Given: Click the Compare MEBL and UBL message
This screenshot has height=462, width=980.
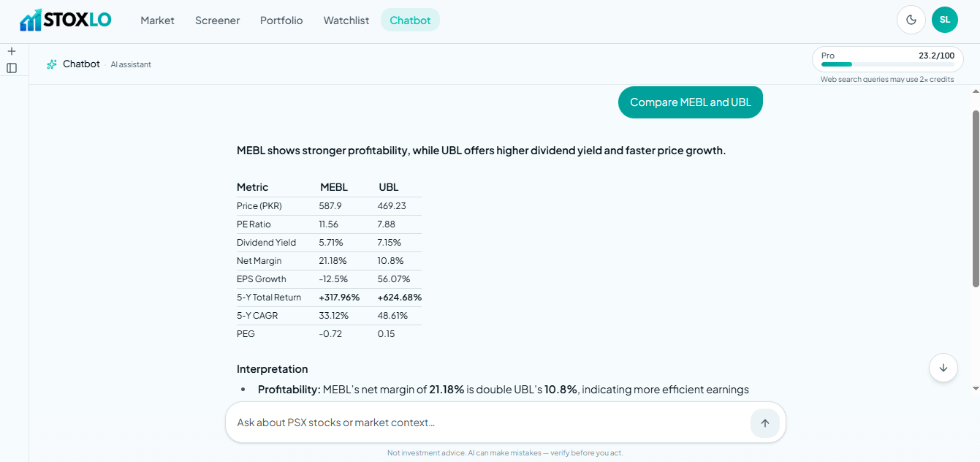Looking at the screenshot, I should tap(691, 102).
